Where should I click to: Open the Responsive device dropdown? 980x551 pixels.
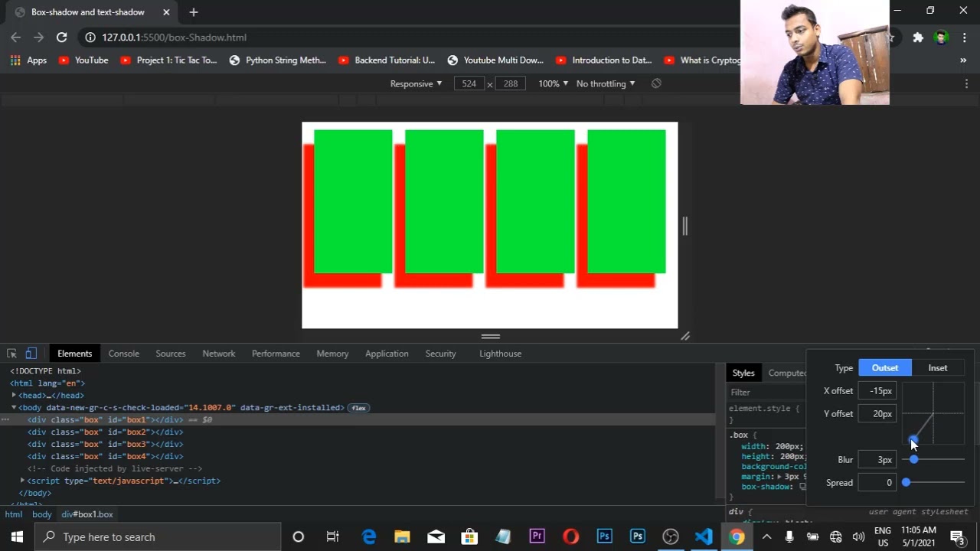[x=416, y=83]
